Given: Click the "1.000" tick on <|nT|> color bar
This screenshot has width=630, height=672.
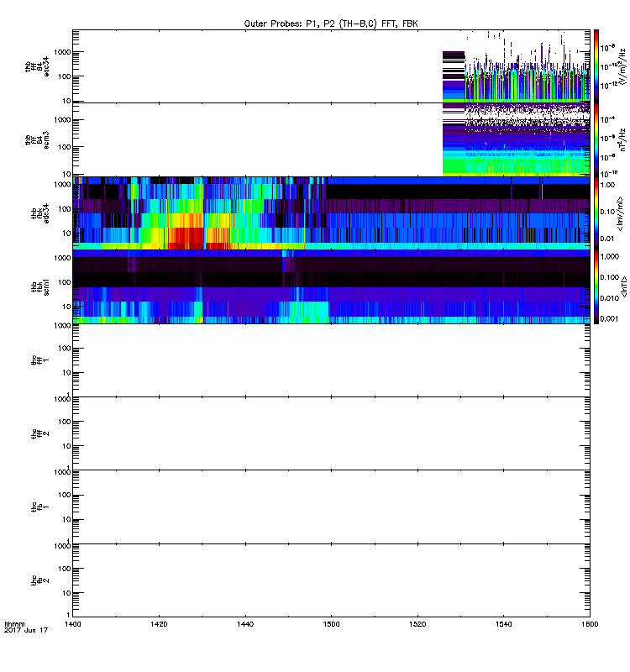Looking at the screenshot, I should click(x=610, y=256).
